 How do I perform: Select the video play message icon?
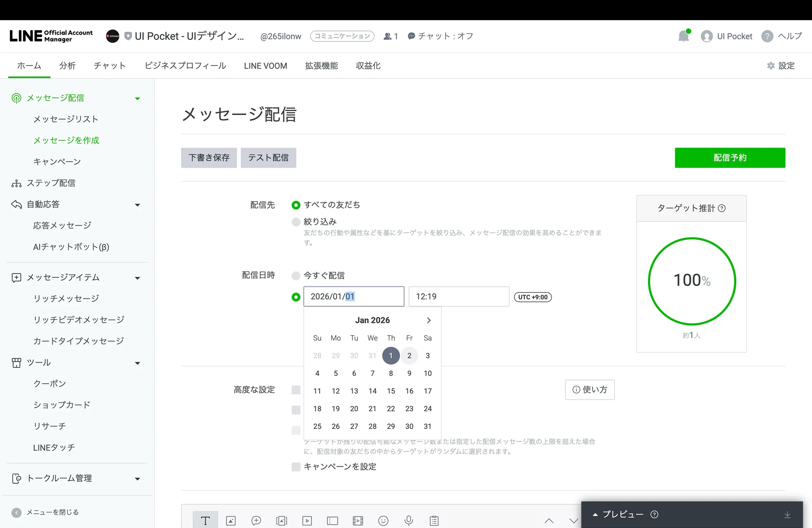[x=307, y=520]
